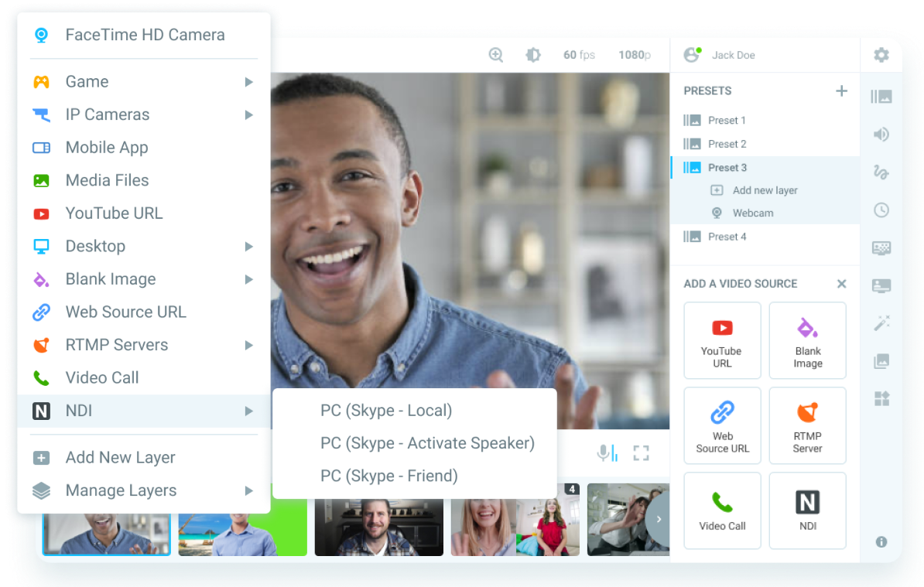
Task: Expand the Desktop submenu arrow
Action: point(248,246)
